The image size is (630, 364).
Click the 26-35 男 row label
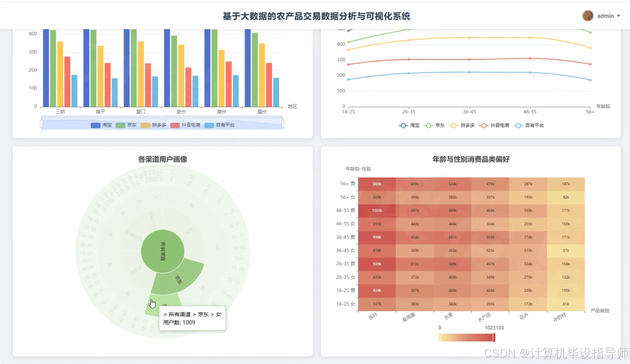click(345, 263)
